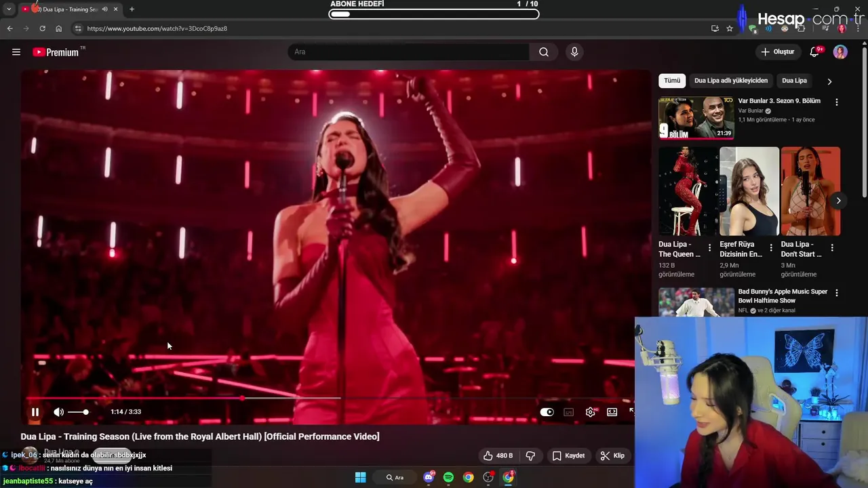The width and height of the screenshot is (868, 488).
Task: Open the browser extensions puzzle icon
Action: 801,28
